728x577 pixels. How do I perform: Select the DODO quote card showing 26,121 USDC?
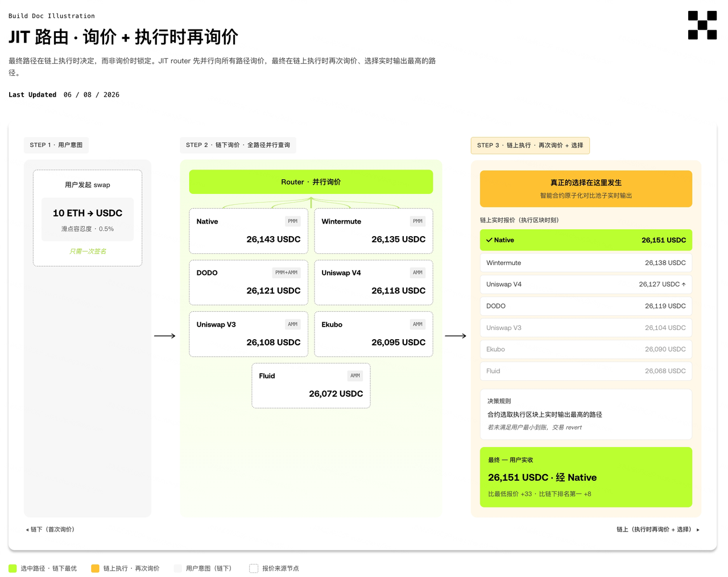249,282
